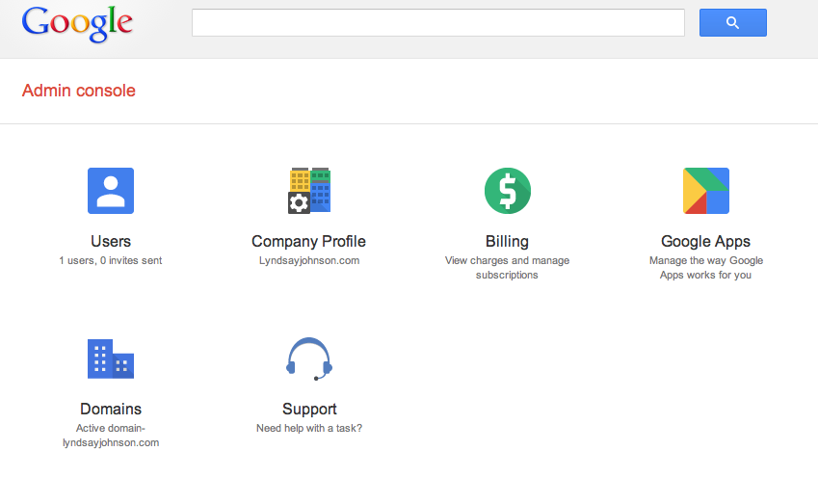The height and width of the screenshot is (504, 818).
Task: Open the Company Profile title link
Action: 308,241
